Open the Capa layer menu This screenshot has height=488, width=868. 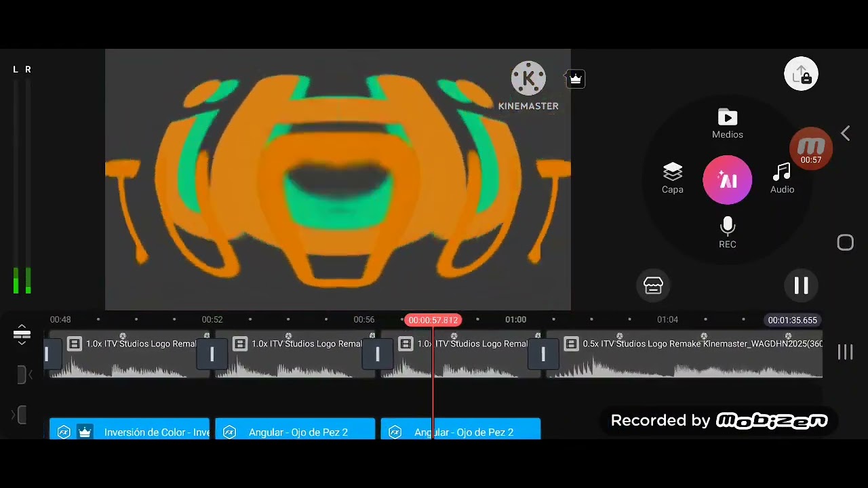(672, 178)
